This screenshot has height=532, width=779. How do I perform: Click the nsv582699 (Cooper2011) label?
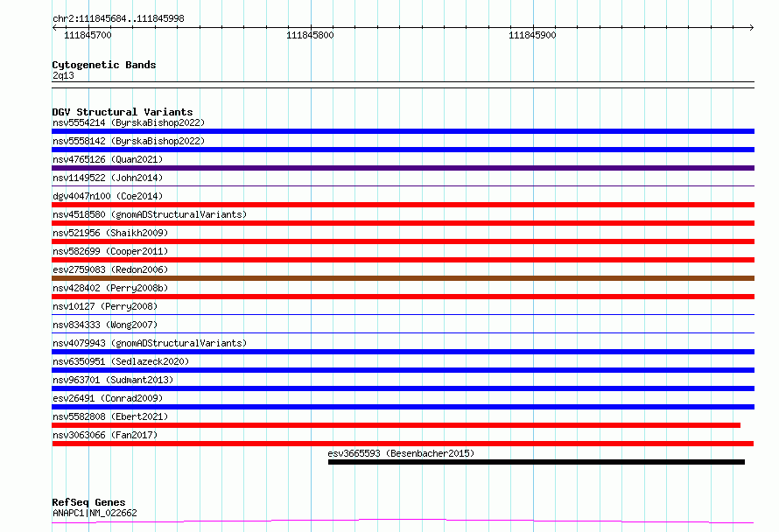click(x=110, y=251)
